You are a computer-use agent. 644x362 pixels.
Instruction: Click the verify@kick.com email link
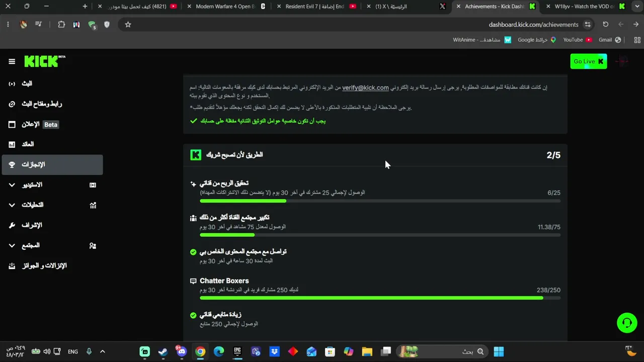pos(366,87)
